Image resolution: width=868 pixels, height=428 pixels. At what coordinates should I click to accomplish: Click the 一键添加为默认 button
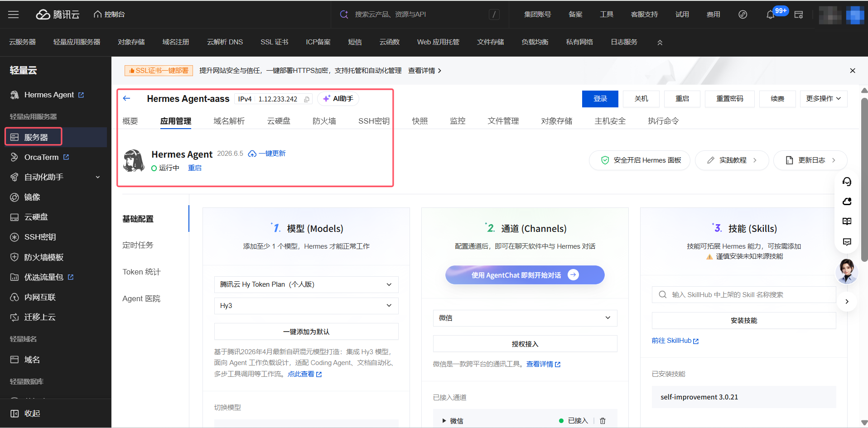[x=306, y=332]
